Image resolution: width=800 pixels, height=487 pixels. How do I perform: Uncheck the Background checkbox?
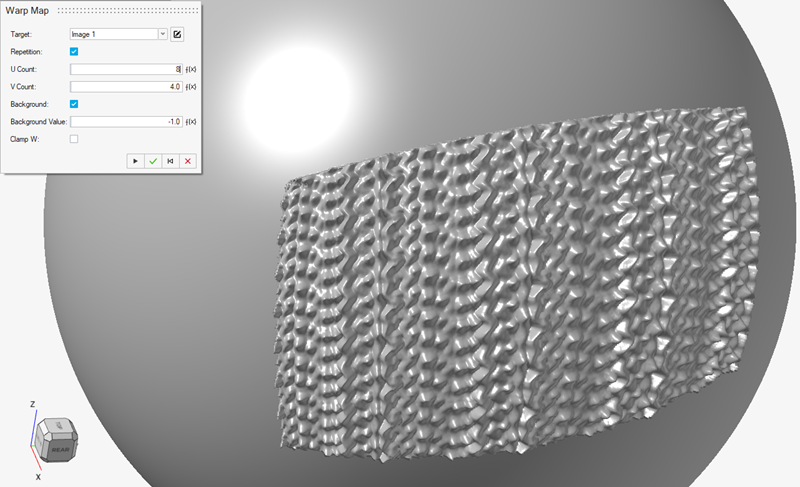(x=74, y=104)
